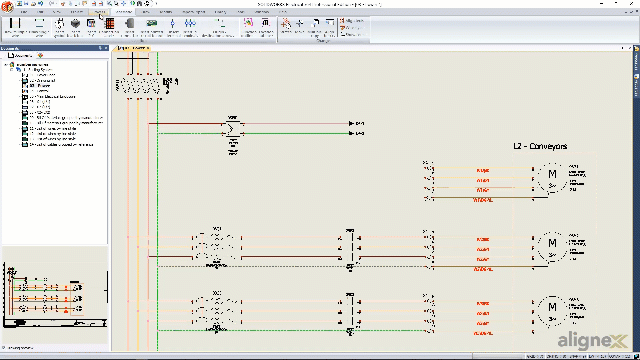The width and height of the screenshot is (640, 360).
Task: Select the open drawing document tab
Action: pyautogui.click(x=133, y=48)
